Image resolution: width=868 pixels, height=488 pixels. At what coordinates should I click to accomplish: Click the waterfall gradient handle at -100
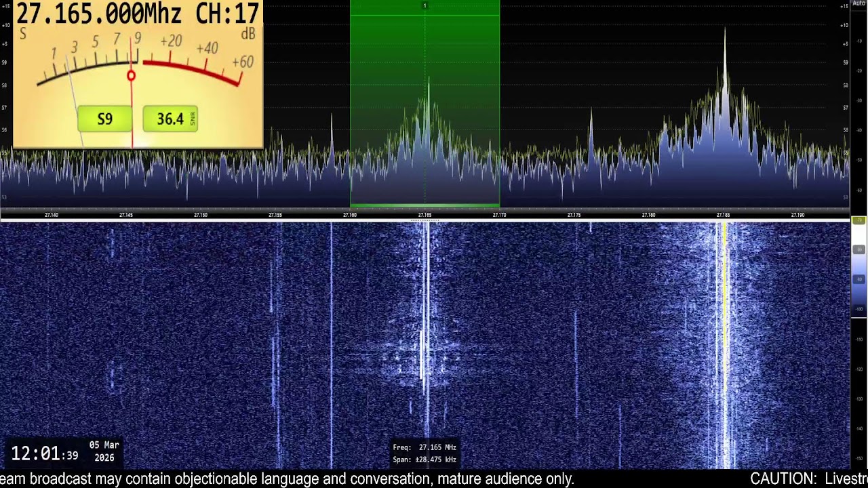click(859, 308)
